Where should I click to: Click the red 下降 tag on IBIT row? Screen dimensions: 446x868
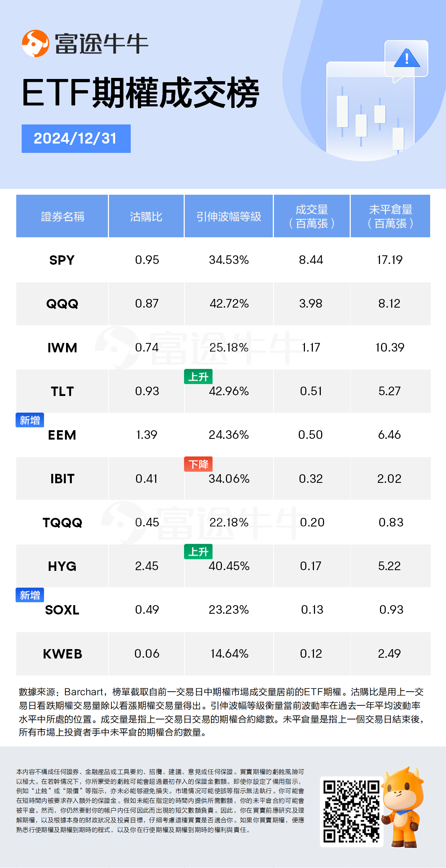point(198,464)
